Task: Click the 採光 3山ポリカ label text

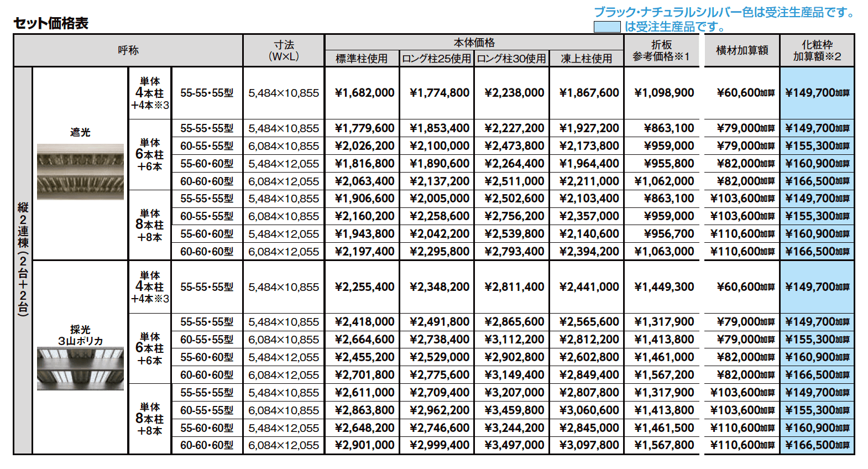Action: click(x=80, y=335)
